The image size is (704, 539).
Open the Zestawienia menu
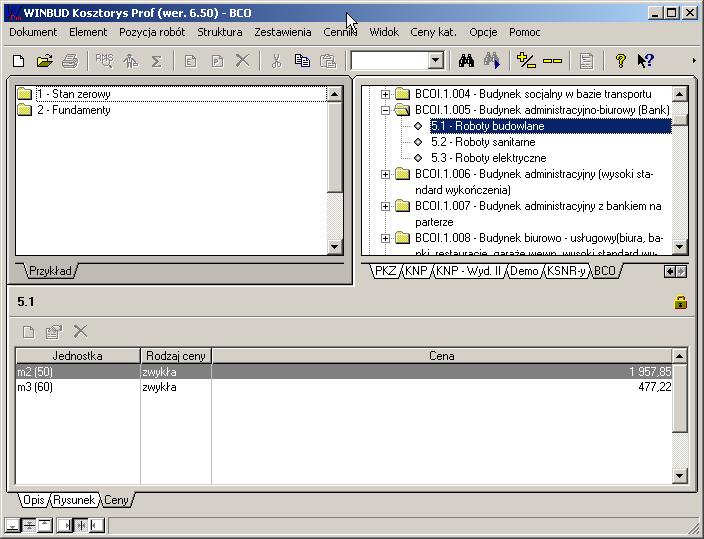283,32
